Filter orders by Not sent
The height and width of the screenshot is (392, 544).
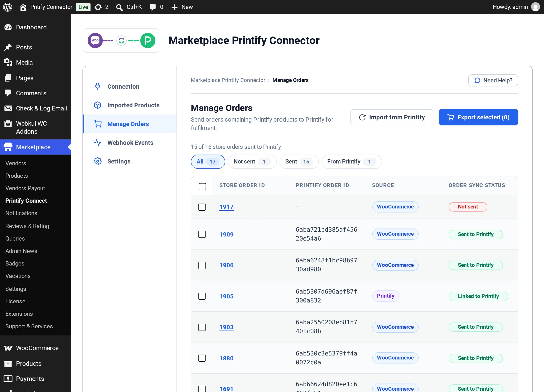click(x=252, y=161)
